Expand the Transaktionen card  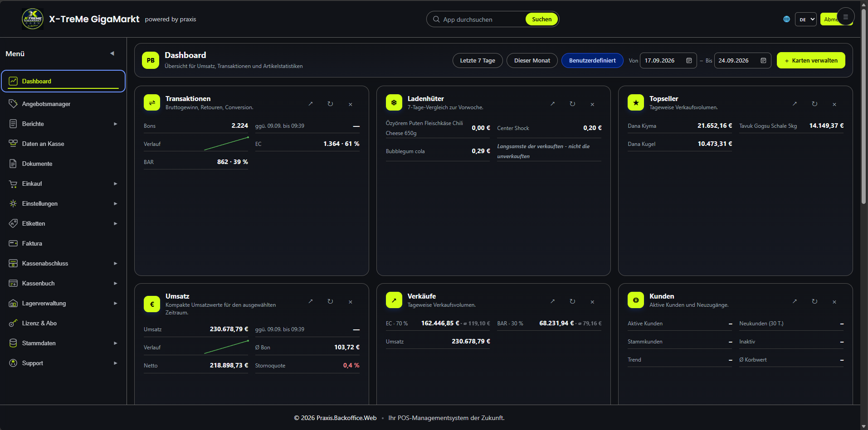click(x=311, y=104)
